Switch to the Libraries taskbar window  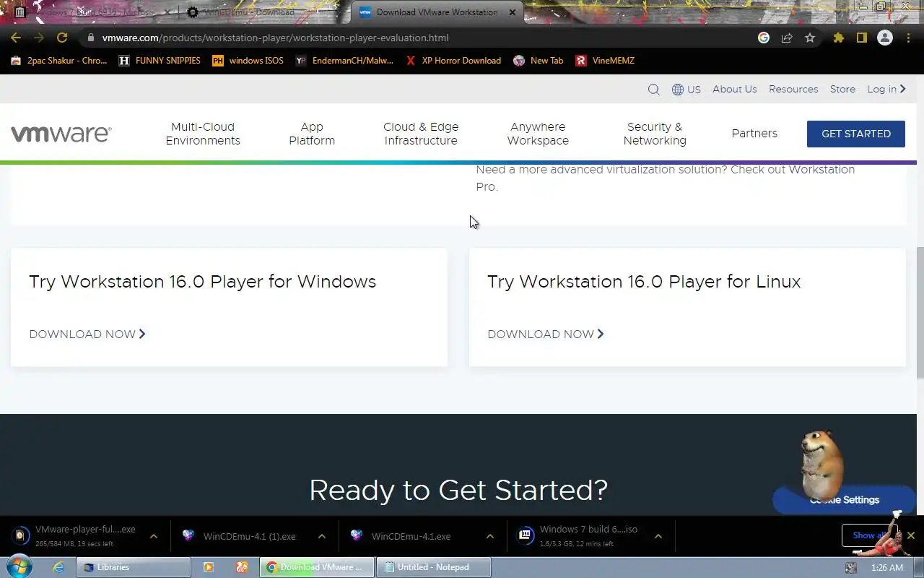coord(134,567)
